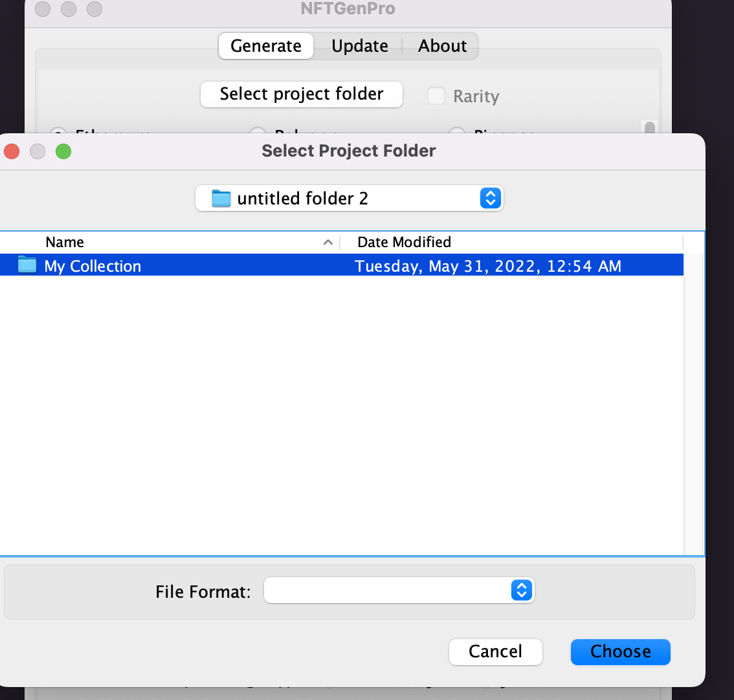Image resolution: width=734 pixels, height=700 pixels.
Task: Close the Select Project Folder dialog with the red button
Action: tap(12, 151)
